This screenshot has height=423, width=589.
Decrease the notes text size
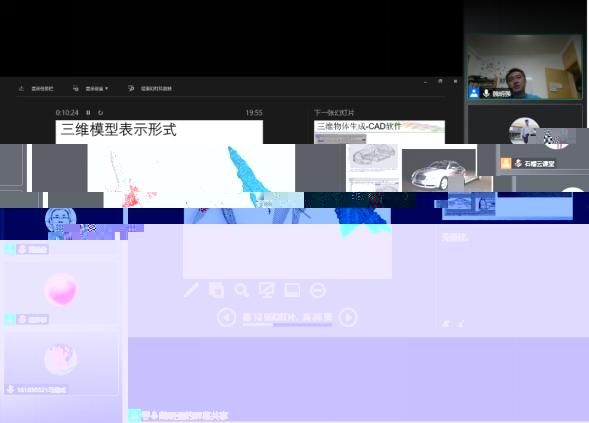click(461, 323)
